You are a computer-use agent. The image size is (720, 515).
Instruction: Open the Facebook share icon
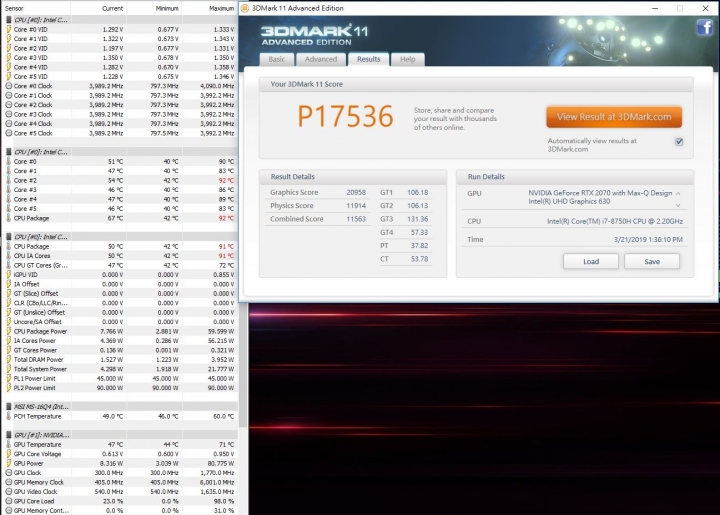(x=704, y=28)
